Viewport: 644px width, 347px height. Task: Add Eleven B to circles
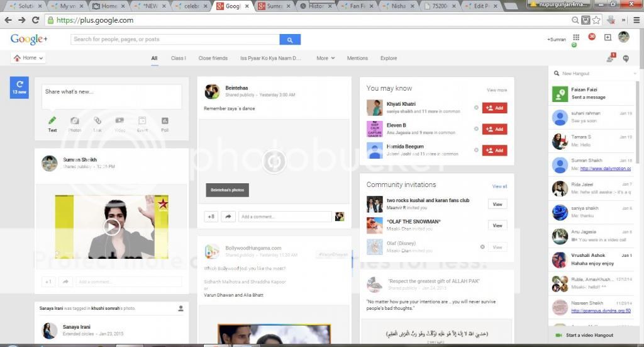pyautogui.click(x=494, y=129)
